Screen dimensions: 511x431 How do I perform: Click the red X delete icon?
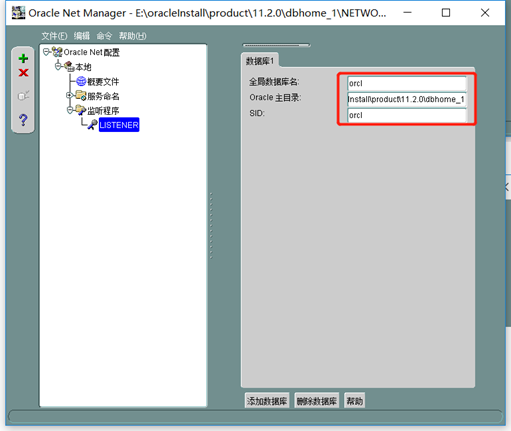coord(23,72)
